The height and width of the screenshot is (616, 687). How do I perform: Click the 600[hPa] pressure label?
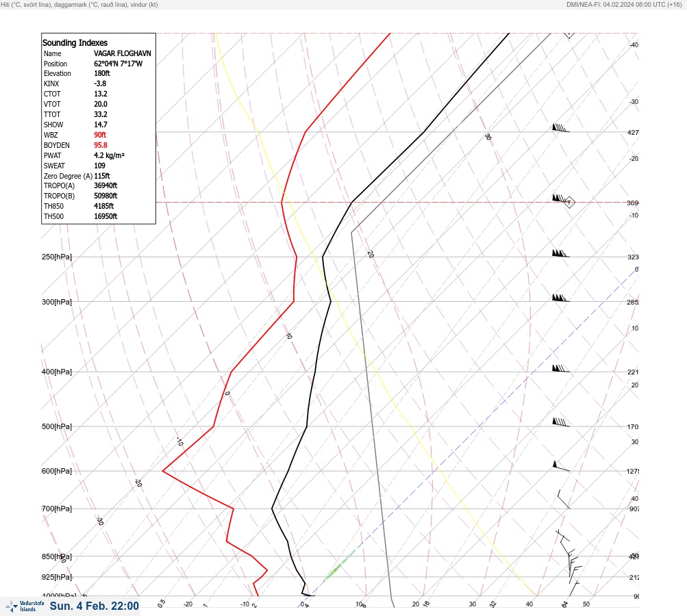point(57,471)
